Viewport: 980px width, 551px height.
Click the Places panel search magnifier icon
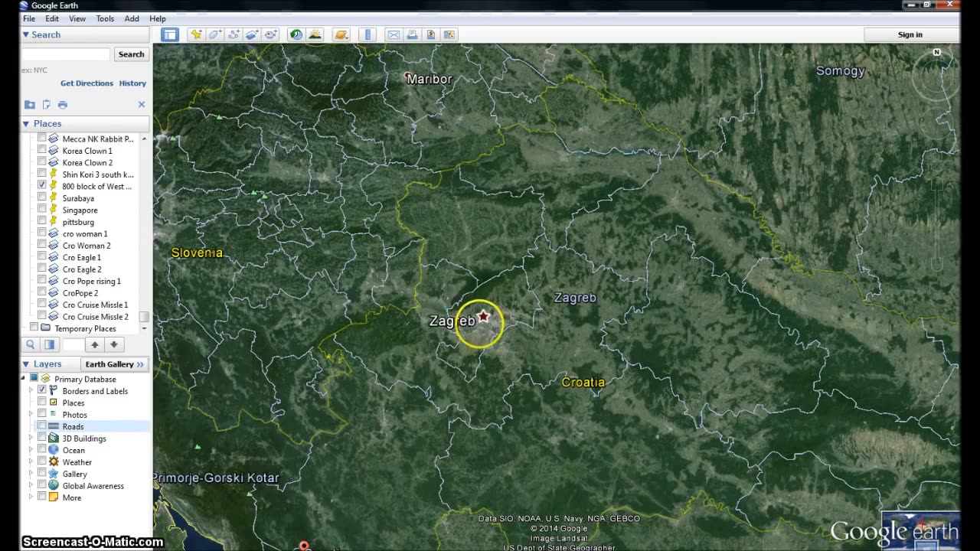(x=31, y=345)
